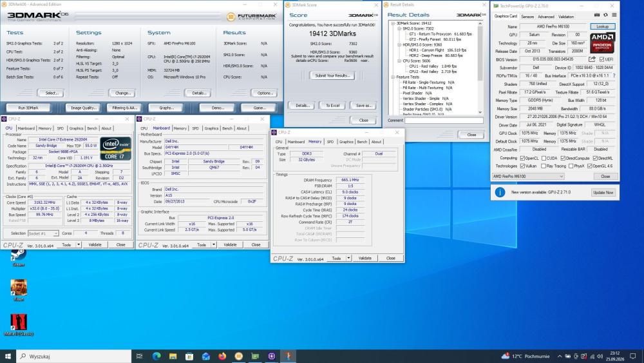Open Bench tab in CPU-Z Mainboard window
The height and width of the screenshot is (363, 644).
227,128
